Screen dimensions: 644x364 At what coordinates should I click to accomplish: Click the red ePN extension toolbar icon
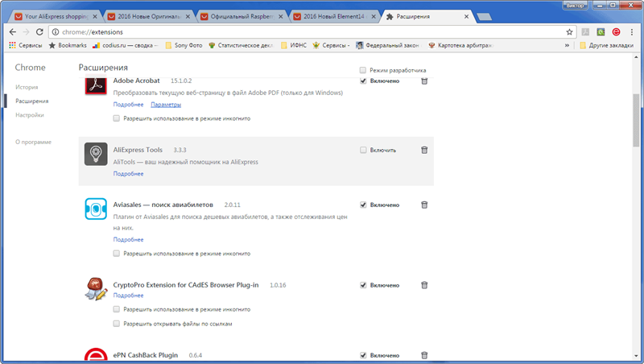617,31
